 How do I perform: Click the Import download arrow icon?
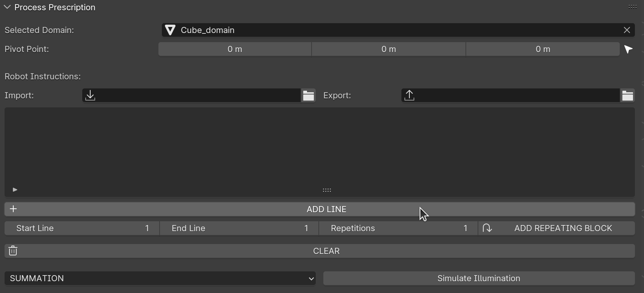pos(90,96)
